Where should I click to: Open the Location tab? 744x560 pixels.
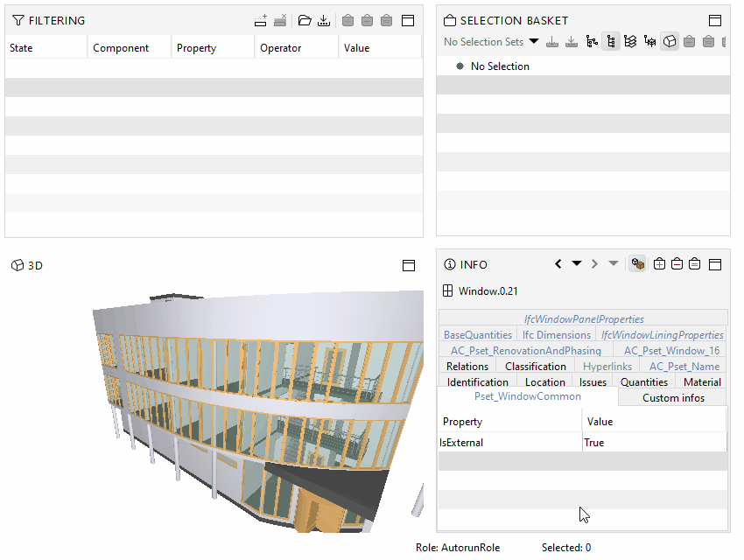[544, 381]
